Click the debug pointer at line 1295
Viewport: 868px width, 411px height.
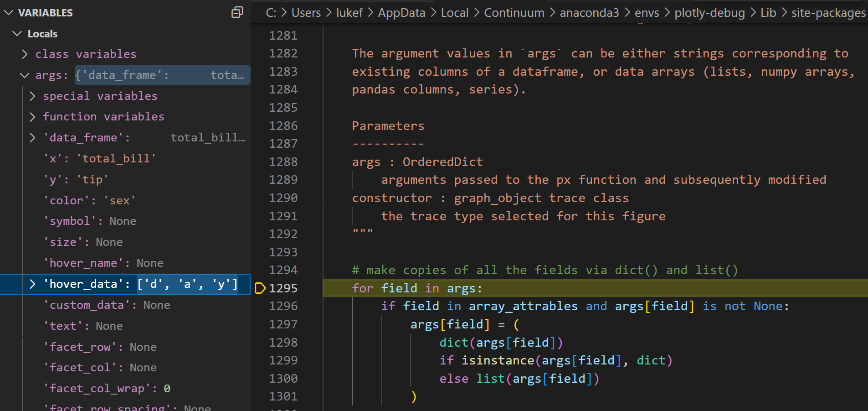click(x=260, y=288)
